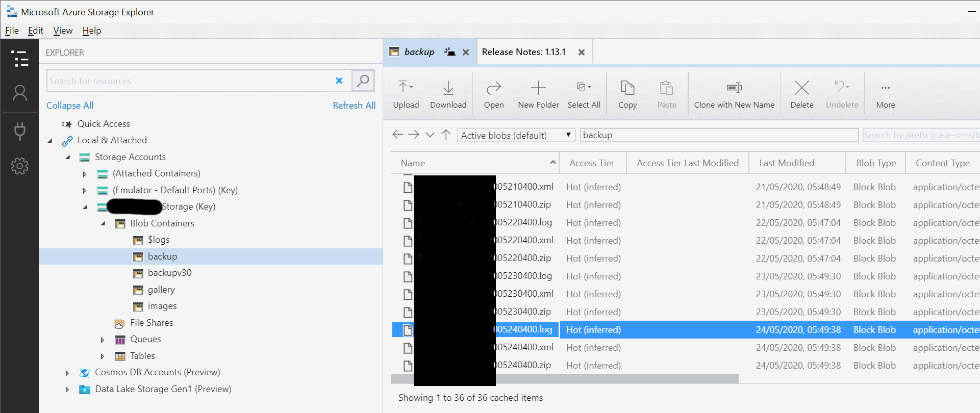Screen dimensions: 980x413
Task: Open the File menu
Action: coord(12,31)
